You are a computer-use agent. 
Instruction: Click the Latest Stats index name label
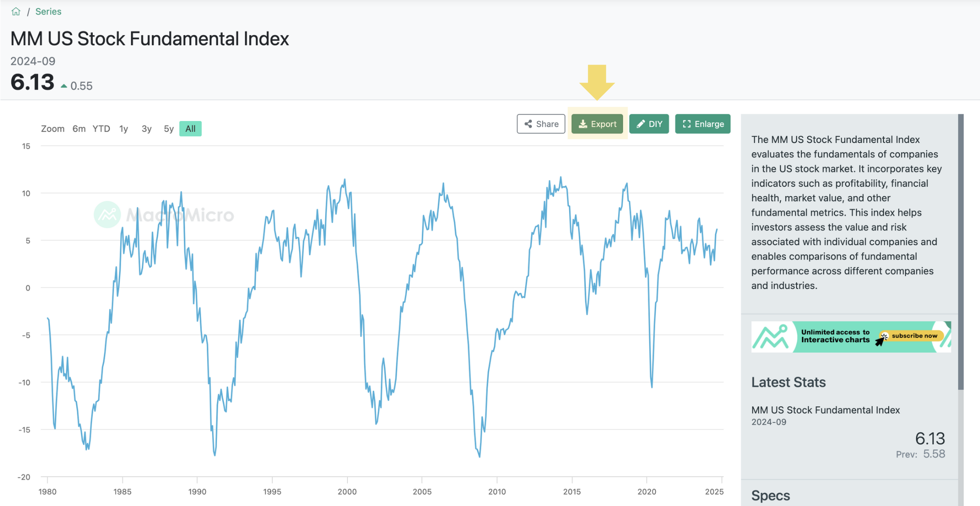825,410
